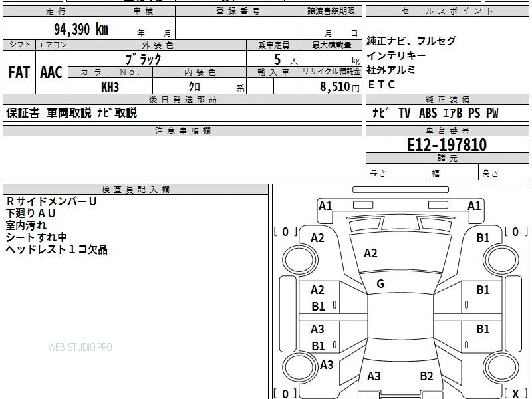Select note ヘッドレスト1コ欠品
Viewport: 532px width, 399px height.
click(57, 250)
